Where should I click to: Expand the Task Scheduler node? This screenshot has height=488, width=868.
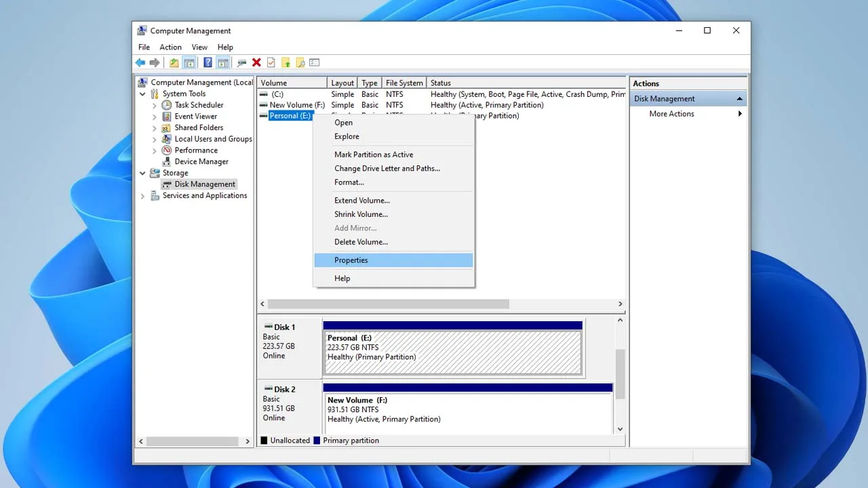155,105
